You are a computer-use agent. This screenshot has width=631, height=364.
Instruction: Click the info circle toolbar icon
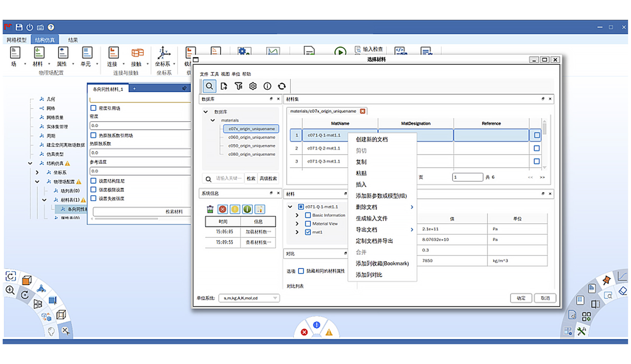pyautogui.click(x=267, y=86)
